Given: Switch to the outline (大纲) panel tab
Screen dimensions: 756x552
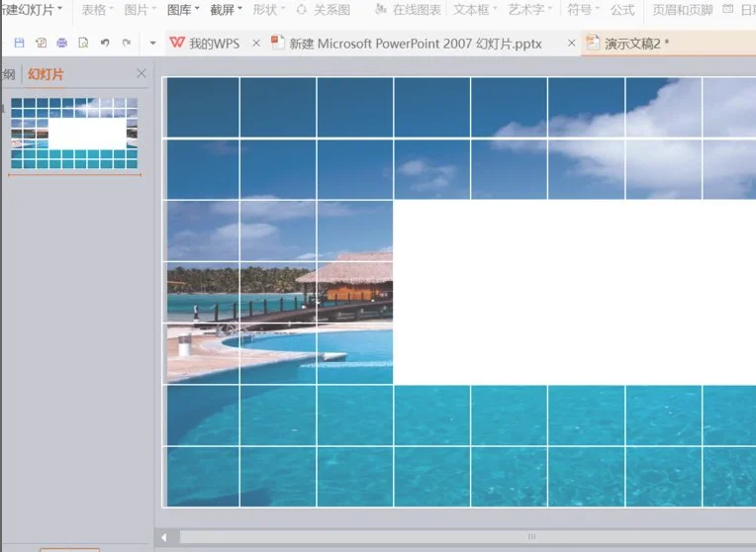Looking at the screenshot, I should point(9,74).
